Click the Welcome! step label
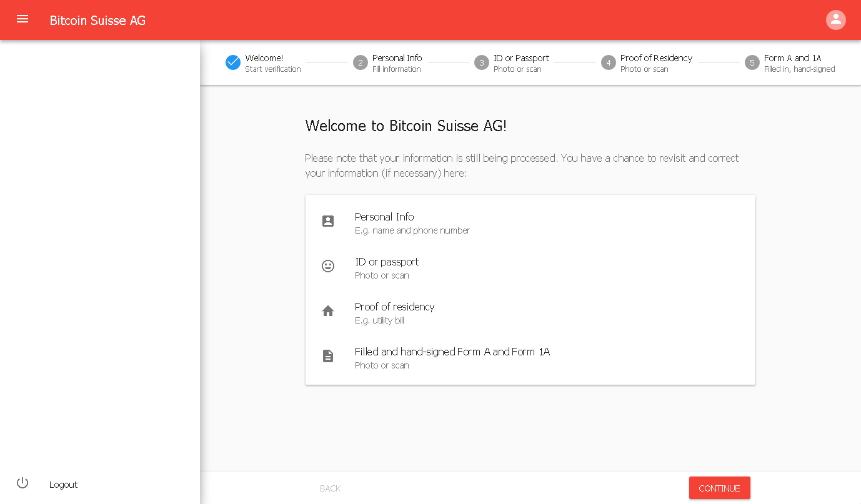This screenshot has height=504, width=861. tap(263, 57)
